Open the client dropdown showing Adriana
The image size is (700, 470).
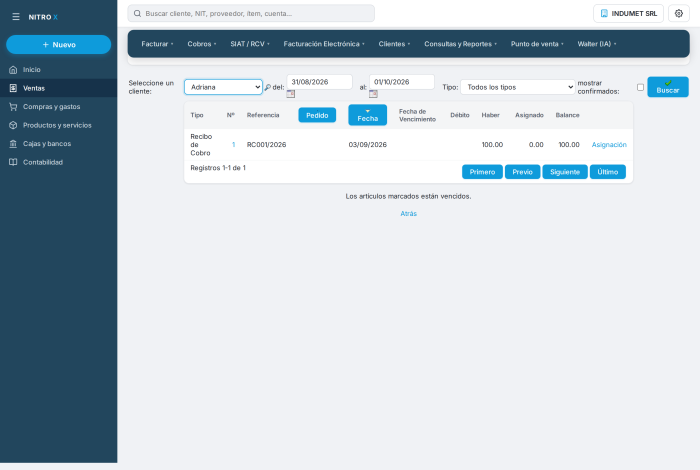(x=223, y=87)
